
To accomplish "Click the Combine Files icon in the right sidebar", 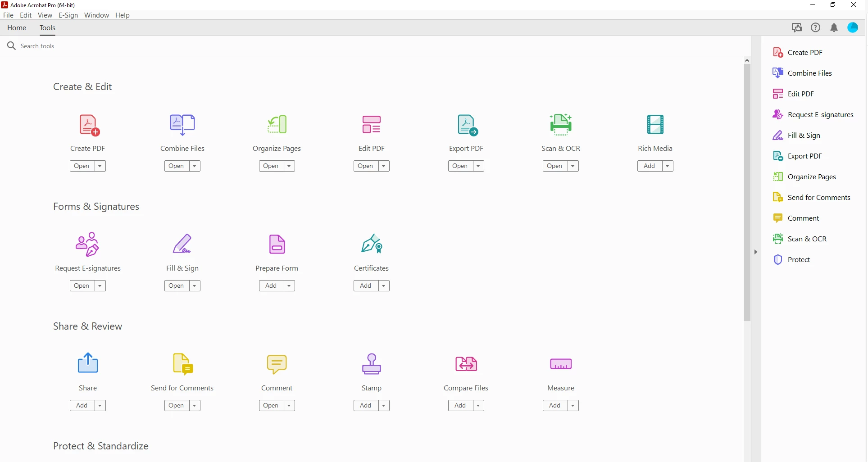I will [x=778, y=73].
